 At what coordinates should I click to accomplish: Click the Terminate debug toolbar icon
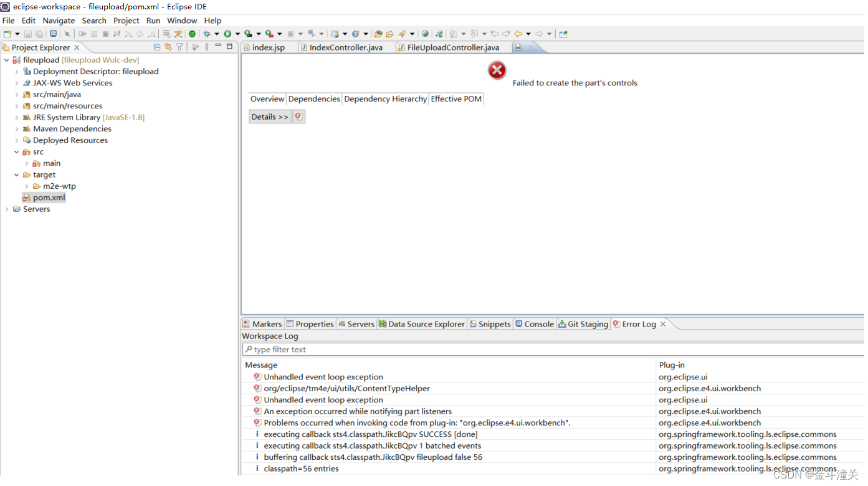pyautogui.click(x=105, y=34)
